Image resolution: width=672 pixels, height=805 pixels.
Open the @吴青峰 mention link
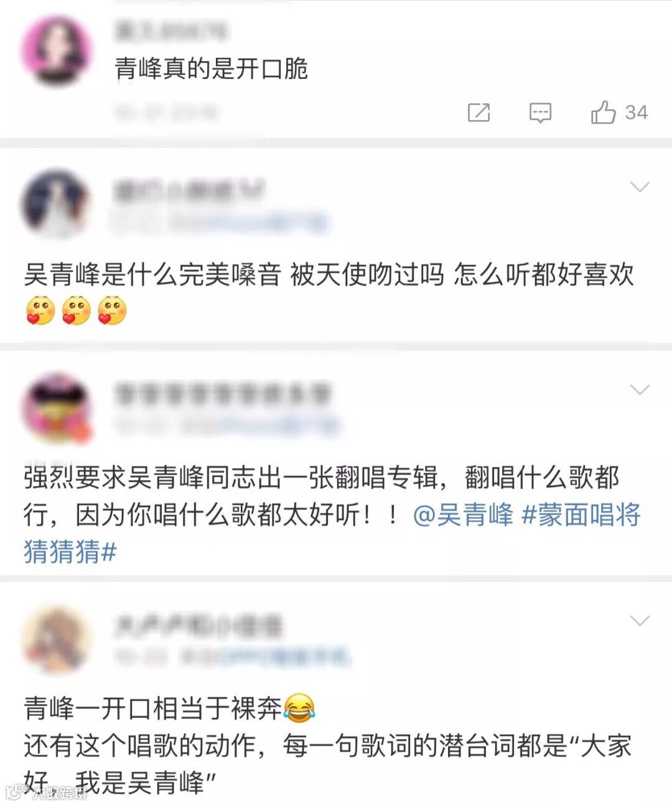pyautogui.click(x=463, y=515)
